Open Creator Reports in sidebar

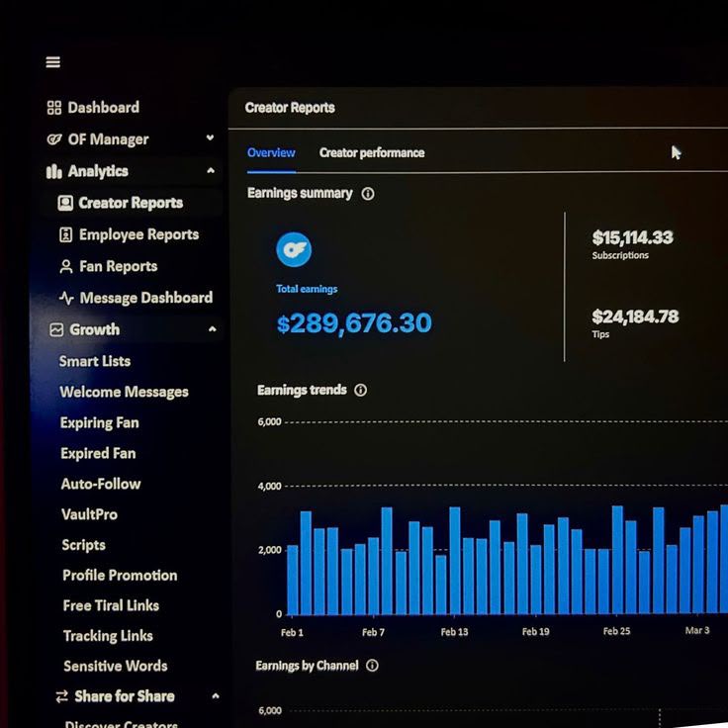point(131,203)
